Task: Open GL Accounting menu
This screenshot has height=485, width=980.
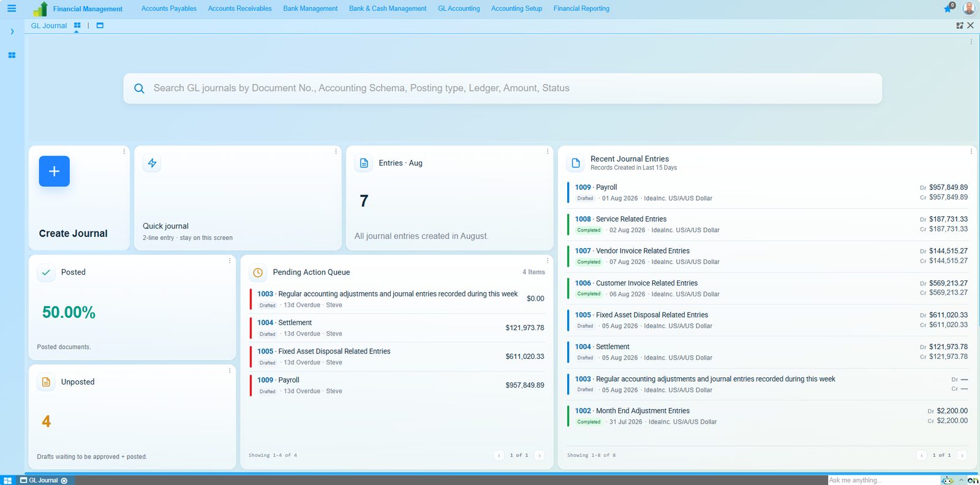Action: (459, 9)
